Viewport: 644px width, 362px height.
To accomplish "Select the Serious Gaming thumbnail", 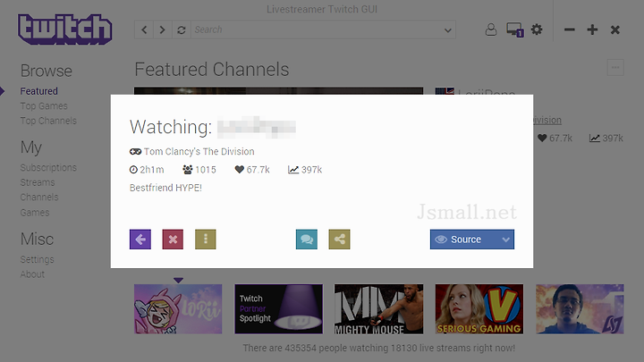I will pos(479,309).
